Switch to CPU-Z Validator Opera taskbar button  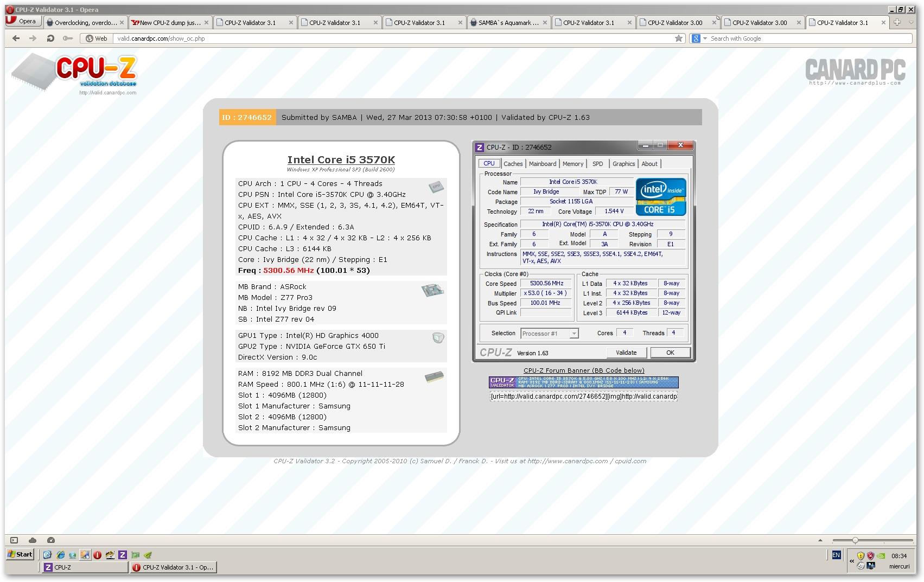point(173,567)
